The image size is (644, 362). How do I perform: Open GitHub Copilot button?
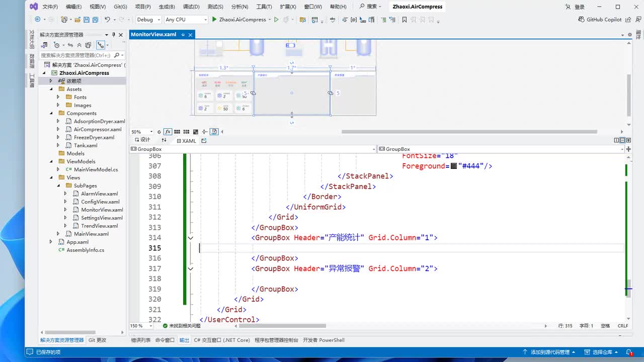600,20
